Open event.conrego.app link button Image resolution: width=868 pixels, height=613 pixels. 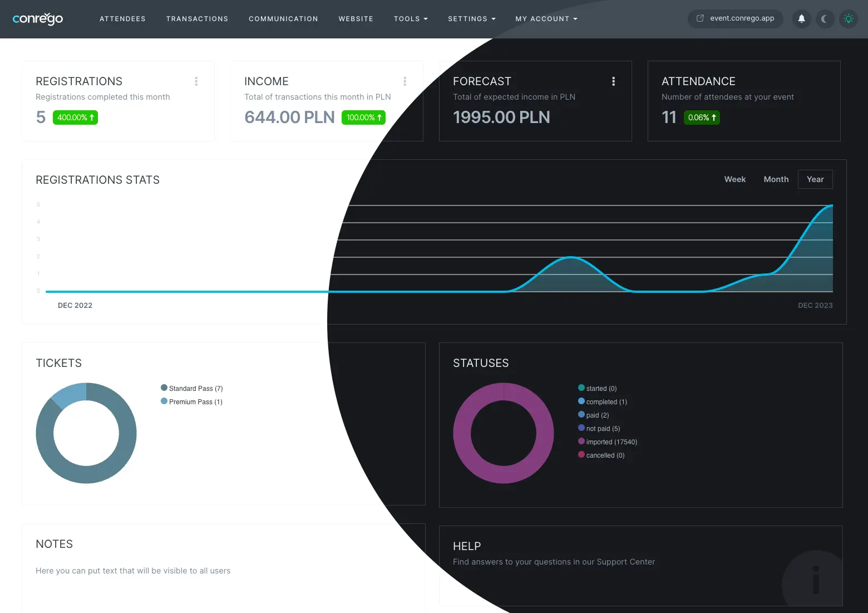736,18
